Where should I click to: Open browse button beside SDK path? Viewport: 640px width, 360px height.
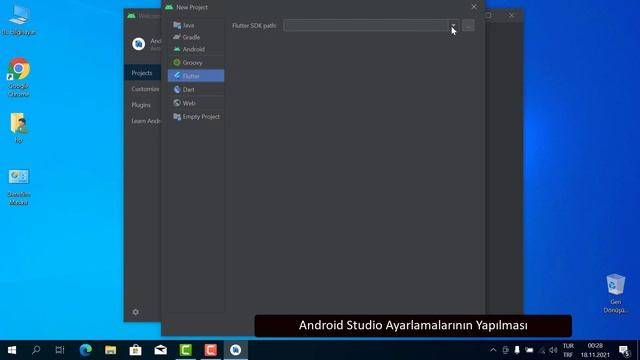pyautogui.click(x=468, y=25)
